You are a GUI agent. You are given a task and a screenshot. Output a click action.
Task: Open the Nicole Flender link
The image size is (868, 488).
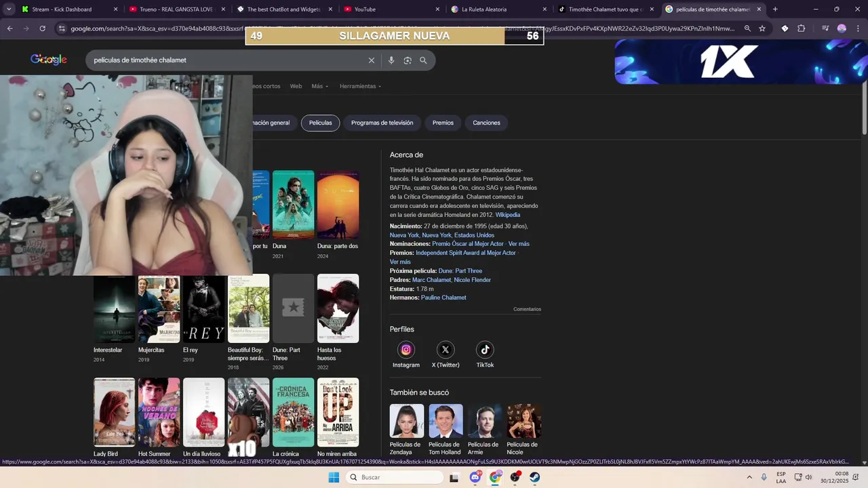point(472,280)
